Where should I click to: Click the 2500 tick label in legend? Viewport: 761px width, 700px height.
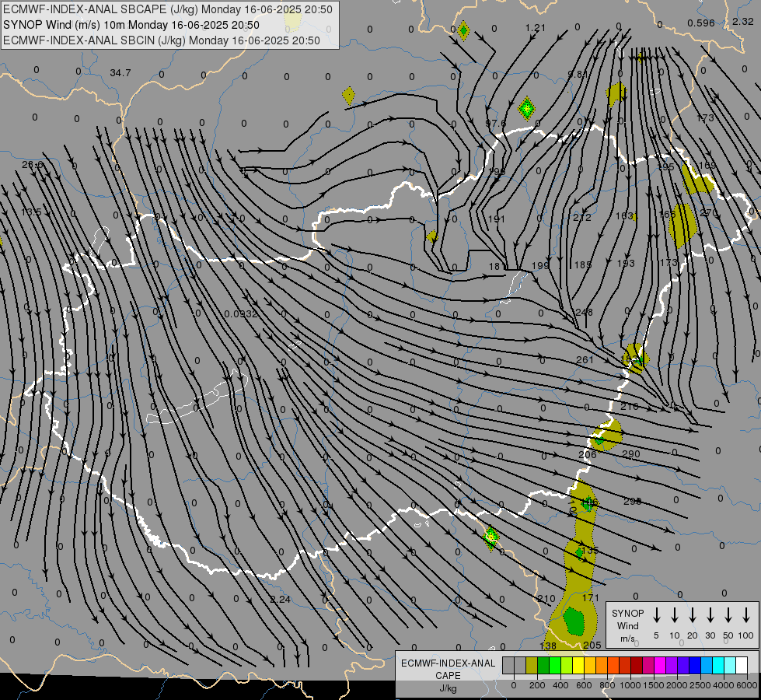[x=700, y=685]
